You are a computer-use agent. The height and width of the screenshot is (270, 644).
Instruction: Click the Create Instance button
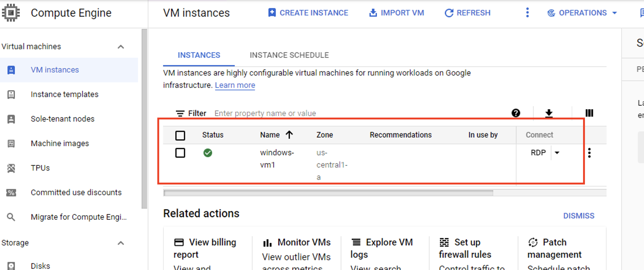tap(308, 13)
